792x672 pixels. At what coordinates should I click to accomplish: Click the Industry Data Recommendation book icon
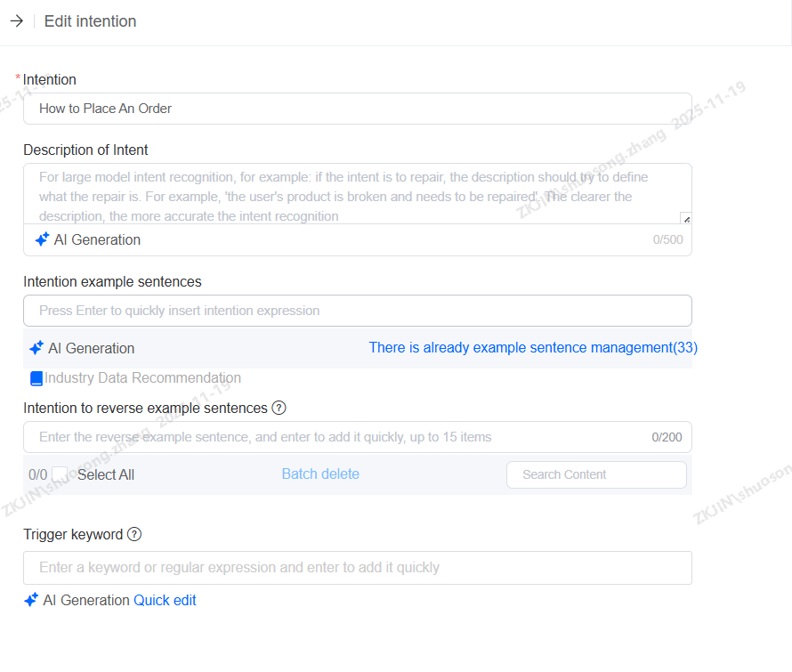36,378
